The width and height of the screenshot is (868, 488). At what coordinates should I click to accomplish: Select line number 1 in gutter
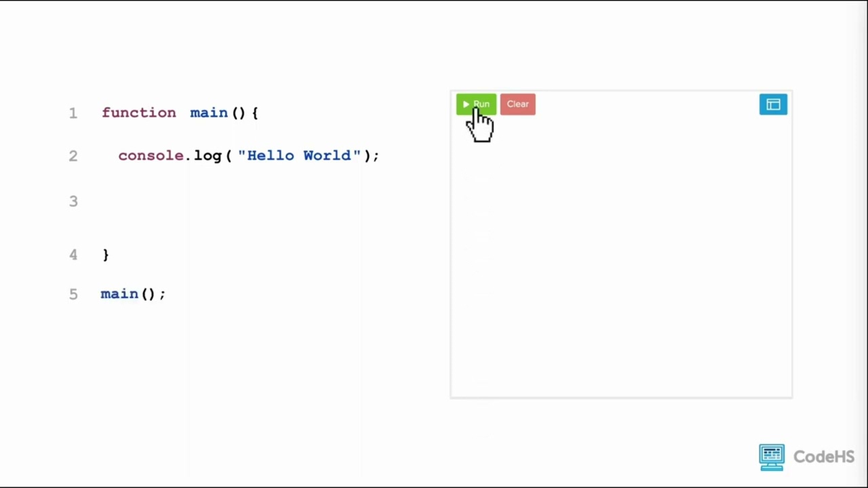73,113
